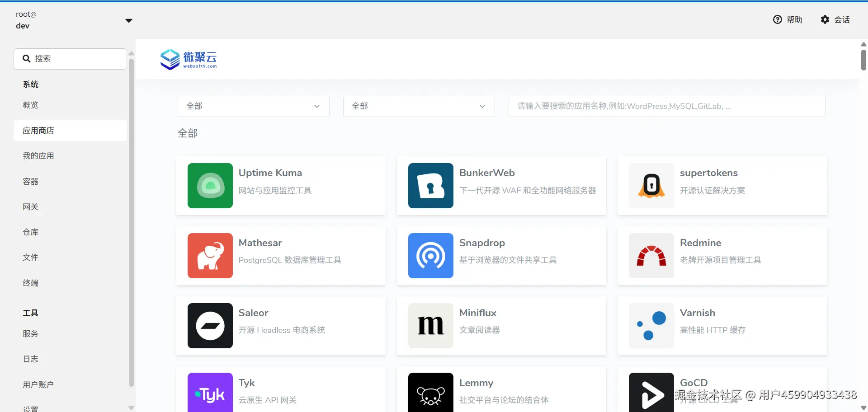The height and width of the screenshot is (412, 868).
Task: Select 服务 in the sidebar
Action: pyautogui.click(x=71, y=334)
